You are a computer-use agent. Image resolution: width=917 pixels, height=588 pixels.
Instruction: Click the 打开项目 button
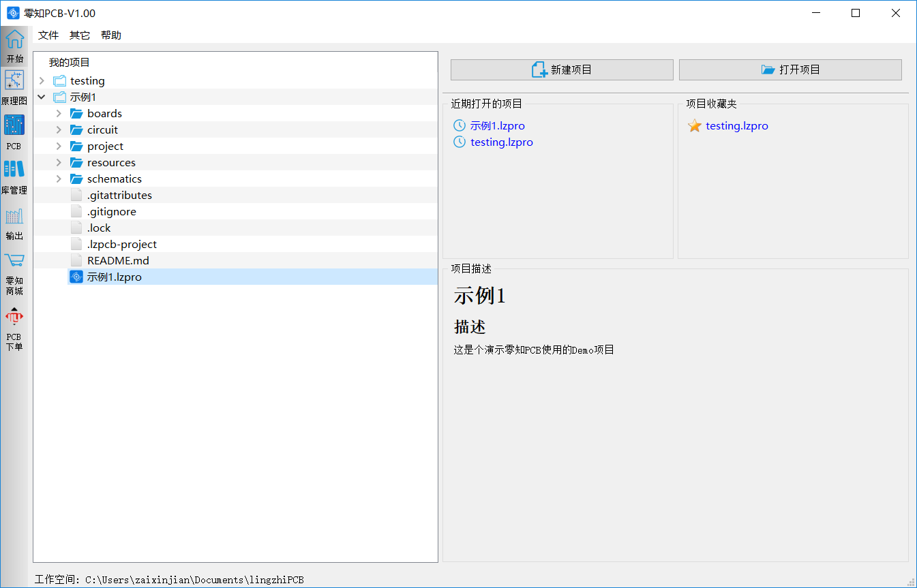790,69
